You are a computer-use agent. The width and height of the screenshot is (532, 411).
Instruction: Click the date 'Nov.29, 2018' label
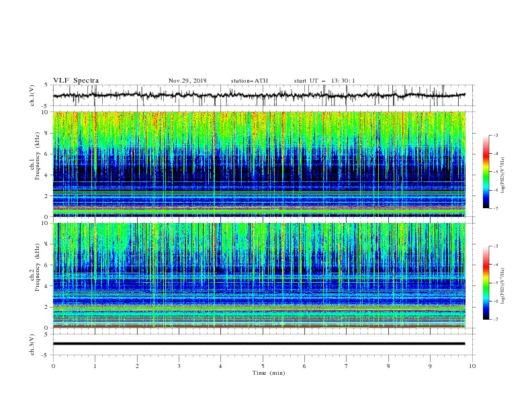click(x=187, y=81)
